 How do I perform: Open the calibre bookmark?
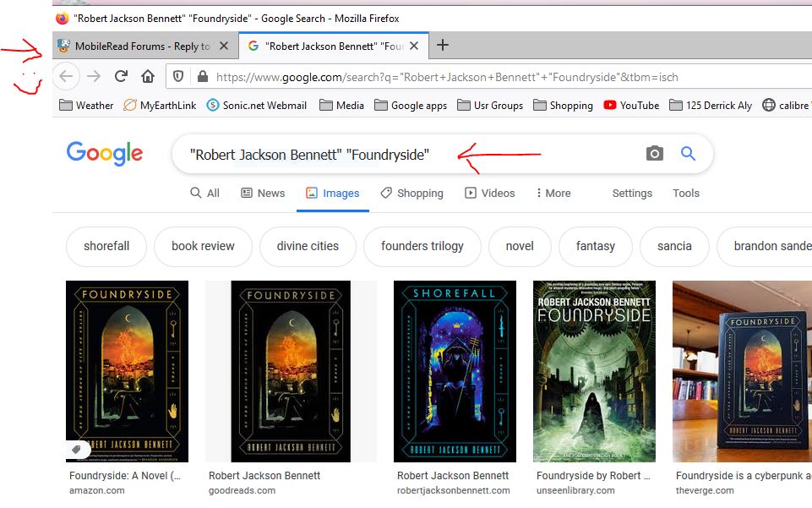786,105
